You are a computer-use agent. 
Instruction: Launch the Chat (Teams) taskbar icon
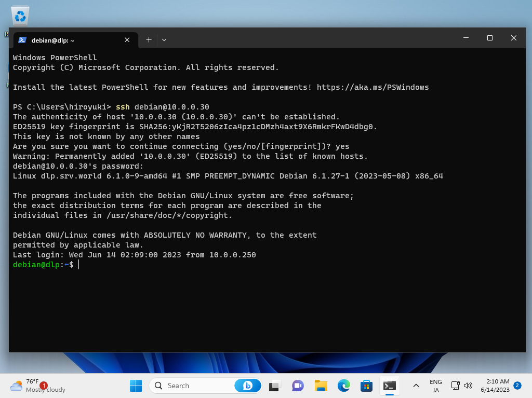coord(298,386)
